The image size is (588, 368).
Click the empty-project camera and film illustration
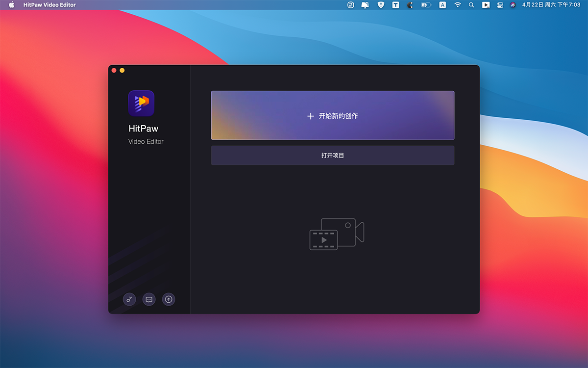(x=337, y=234)
